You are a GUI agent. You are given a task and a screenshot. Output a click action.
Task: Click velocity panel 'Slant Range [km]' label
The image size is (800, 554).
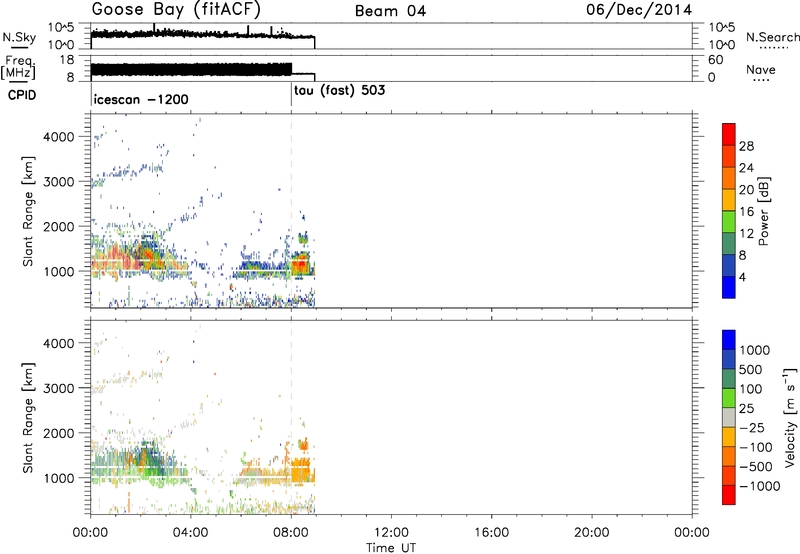coord(28,418)
